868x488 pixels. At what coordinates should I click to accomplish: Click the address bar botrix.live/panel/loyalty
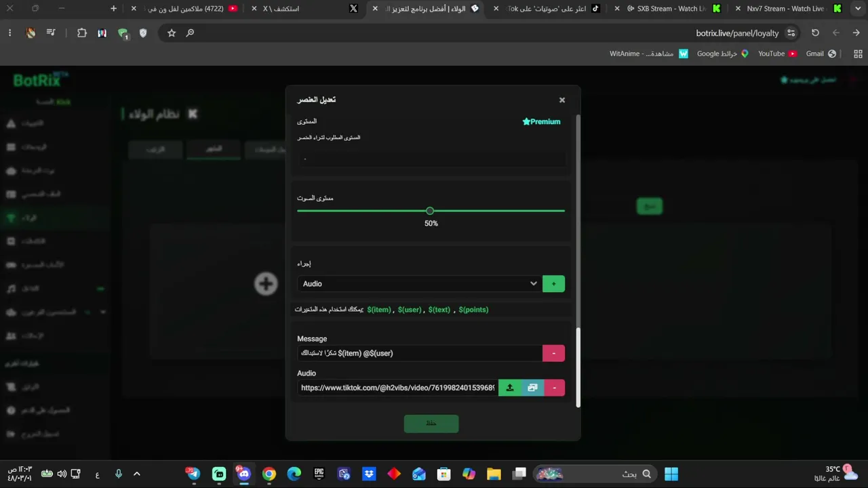pyautogui.click(x=737, y=33)
